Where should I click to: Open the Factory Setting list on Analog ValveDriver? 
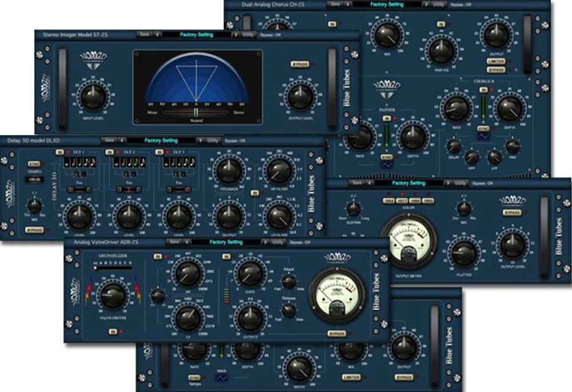point(227,242)
